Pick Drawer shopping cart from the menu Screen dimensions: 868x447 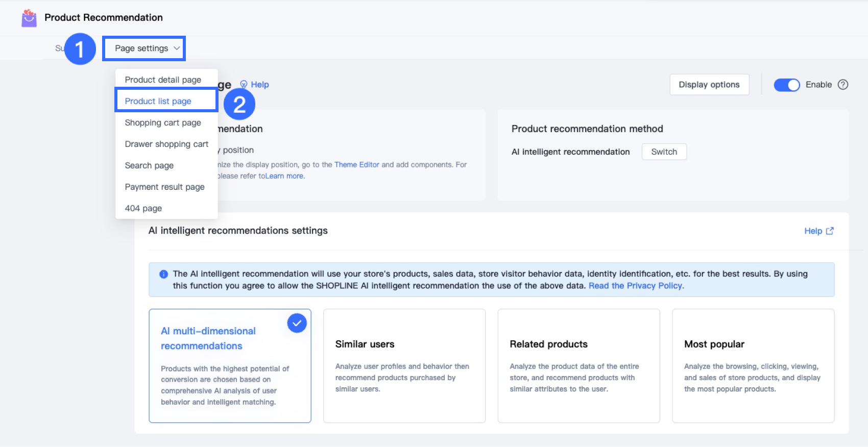coord(166,144)
